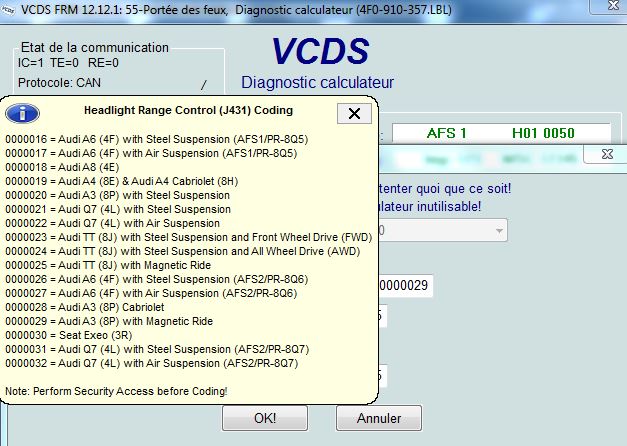Click the Headlight Range Control (J431) Coding title

tap(188, 110)
